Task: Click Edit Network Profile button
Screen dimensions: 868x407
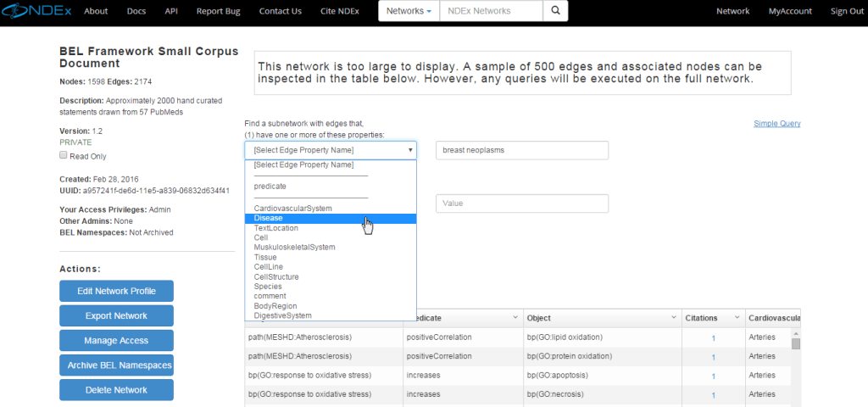Action: [x=116, y=291]
